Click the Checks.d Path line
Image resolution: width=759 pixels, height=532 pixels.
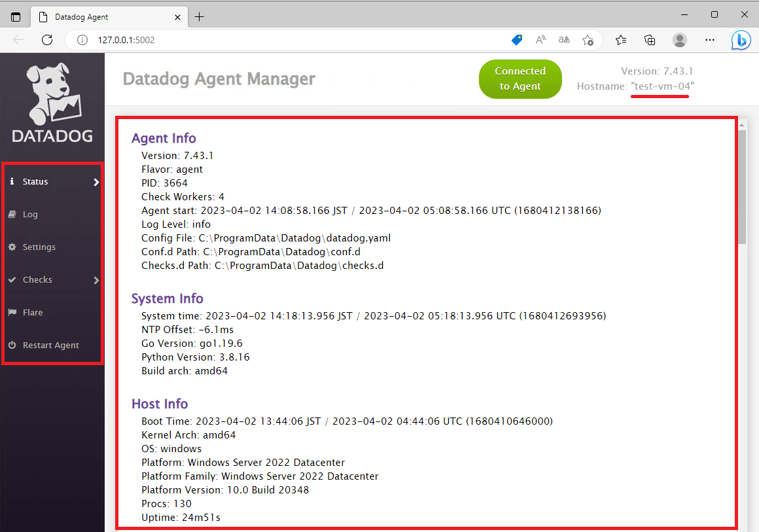pyautogui.click(x=262, y=265)
